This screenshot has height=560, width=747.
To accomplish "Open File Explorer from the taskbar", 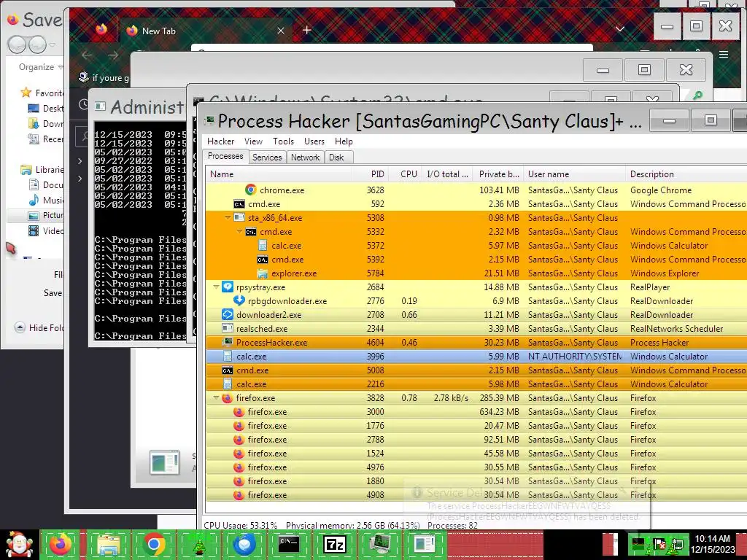I will point(109,544).
